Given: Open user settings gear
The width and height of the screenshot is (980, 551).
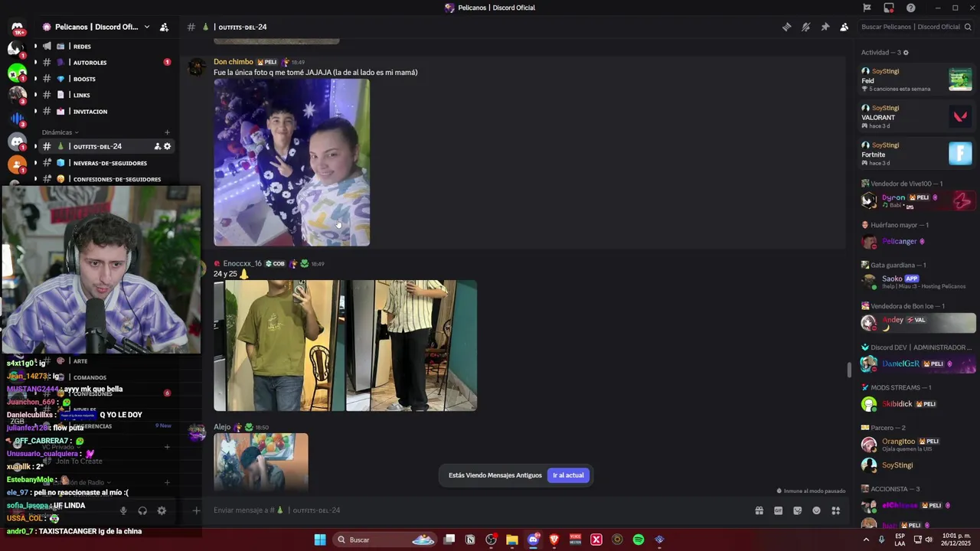Looking at the screenshot, I should click(162, 510).
